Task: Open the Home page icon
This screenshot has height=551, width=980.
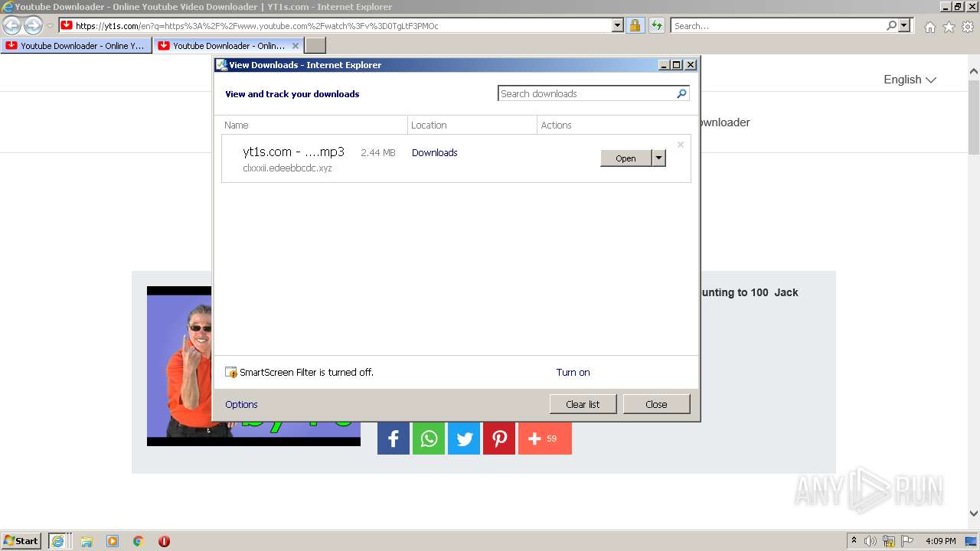Action: [929, 27]
